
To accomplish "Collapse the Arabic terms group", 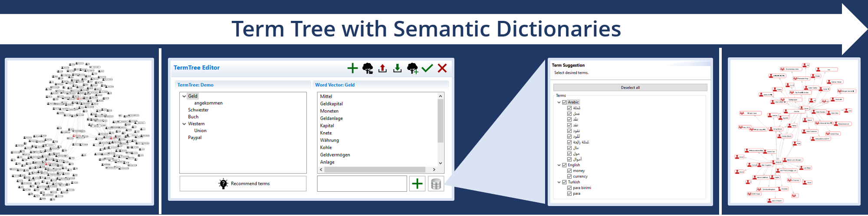I will click(x=559, y=103).
